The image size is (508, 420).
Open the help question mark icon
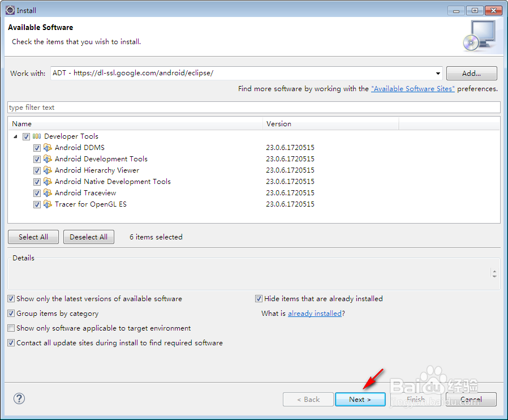point(19,398)
